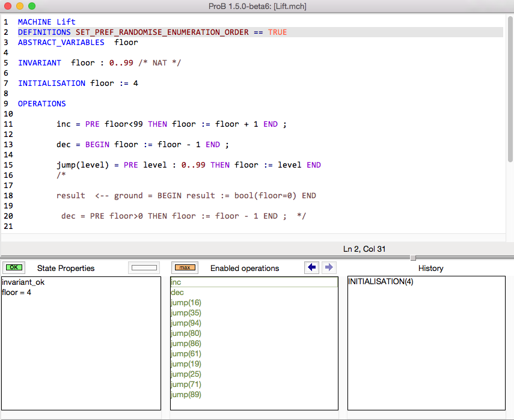Pick jump(89) at the bottom of the list
The width and height of the screenshot is (514, 420).
pyautogui.click(x=186, y=395)
